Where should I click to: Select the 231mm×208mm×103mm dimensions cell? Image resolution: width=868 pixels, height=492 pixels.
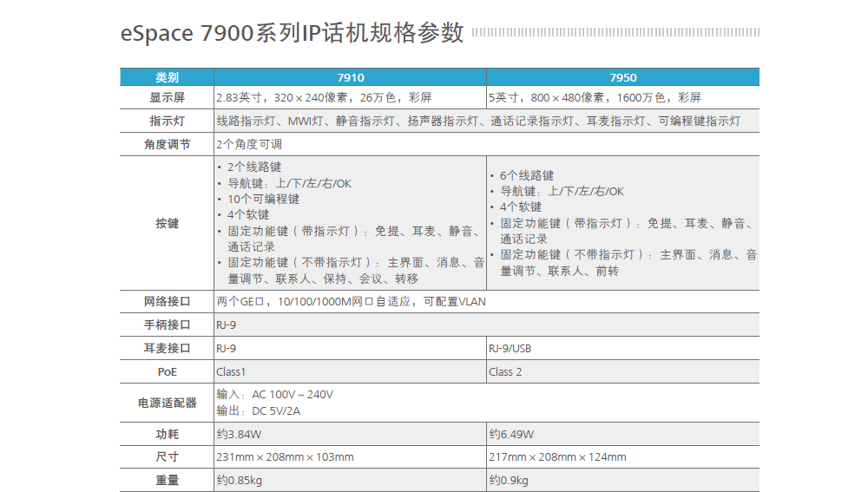285,456
